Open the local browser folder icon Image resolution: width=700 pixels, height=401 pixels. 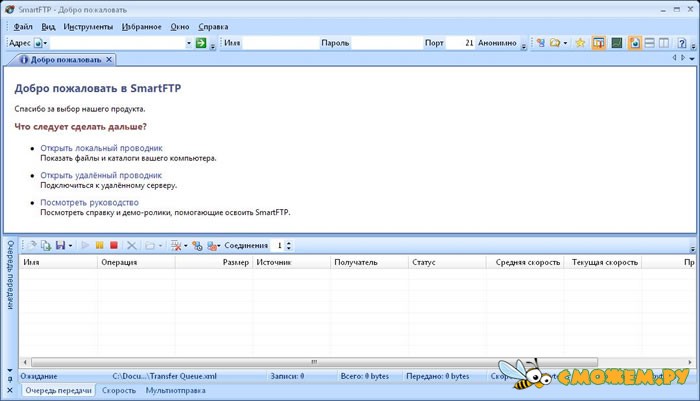click(554, 43)
